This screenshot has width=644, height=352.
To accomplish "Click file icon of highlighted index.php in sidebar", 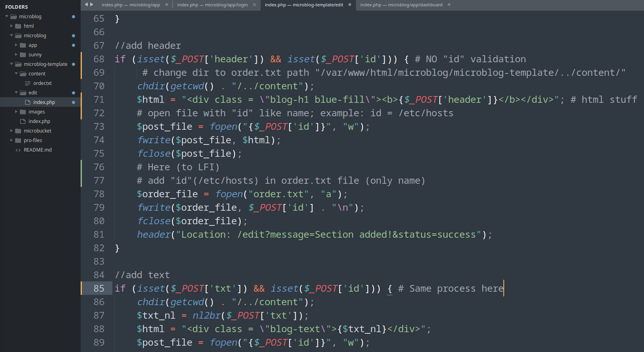I will click(28, 102).
